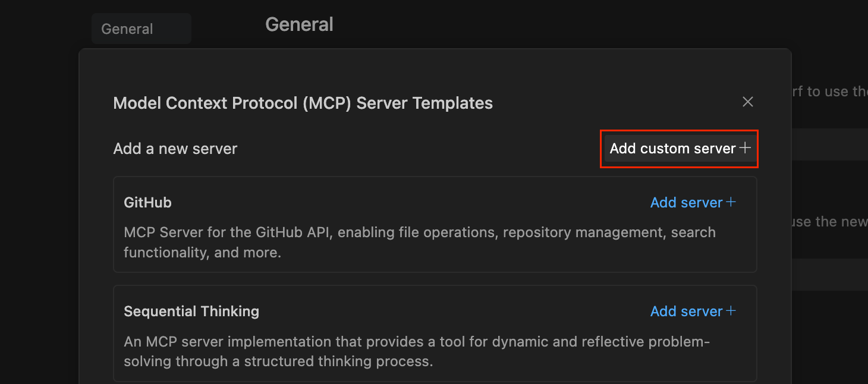The height and width of the screenshot is (384, 868).
Task: Click the General page heading
Action: [x=299, y=24]
